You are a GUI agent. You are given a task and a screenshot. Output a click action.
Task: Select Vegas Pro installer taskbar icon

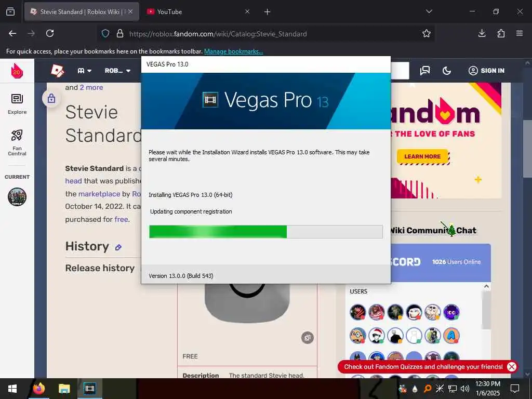pyautogui.click(x=90, y=389)
